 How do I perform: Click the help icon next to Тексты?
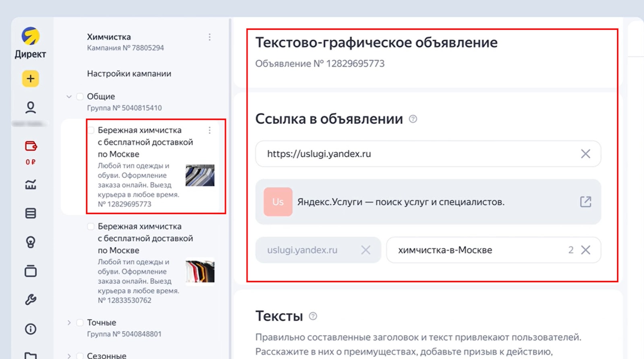pos(313,316)
